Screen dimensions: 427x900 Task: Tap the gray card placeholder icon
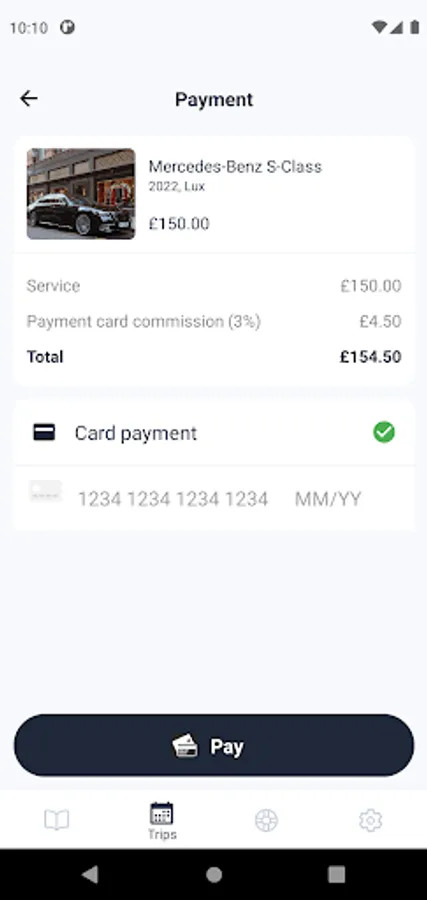pyautogui.click(x=45, y=492)
